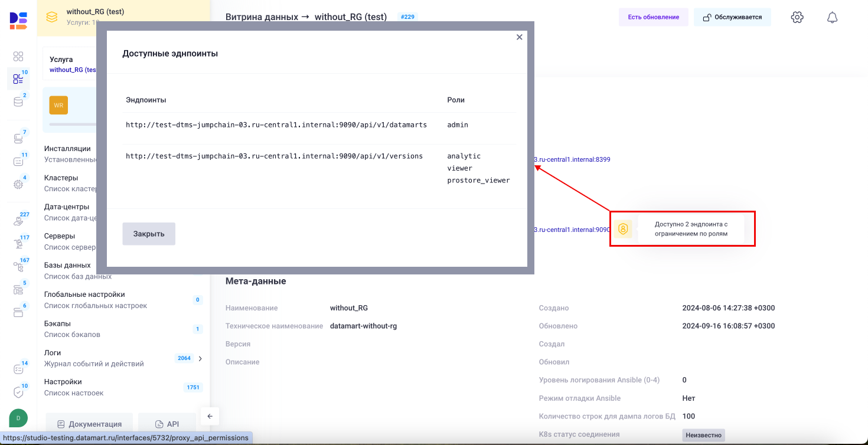Click the yellow shield endpoints icon
The width and height of the screenshot is (868, 445).
[x=622, y=229]
